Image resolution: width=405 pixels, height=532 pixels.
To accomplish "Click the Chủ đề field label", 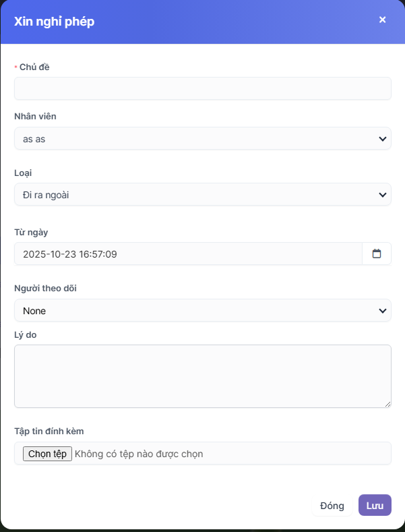I will tap(34, 67).
